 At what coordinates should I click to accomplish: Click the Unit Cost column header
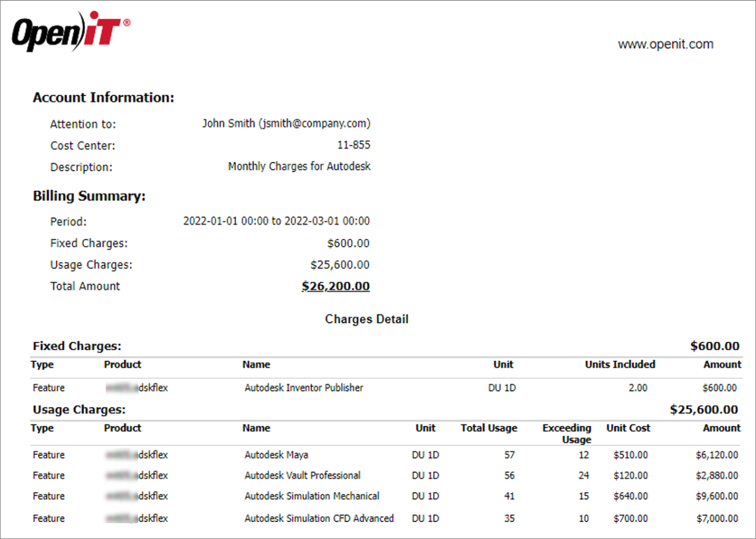[627, 427]
